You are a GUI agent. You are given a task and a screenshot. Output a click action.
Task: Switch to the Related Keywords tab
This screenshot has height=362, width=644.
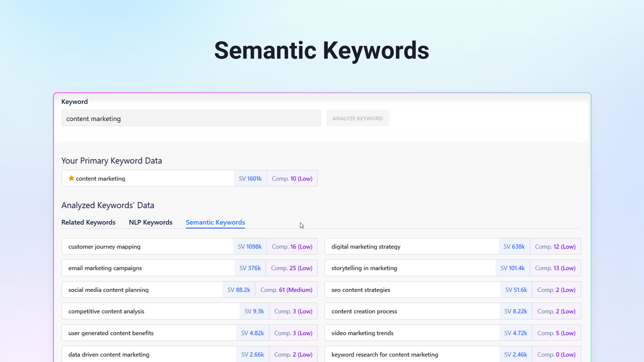coord(88,222)
